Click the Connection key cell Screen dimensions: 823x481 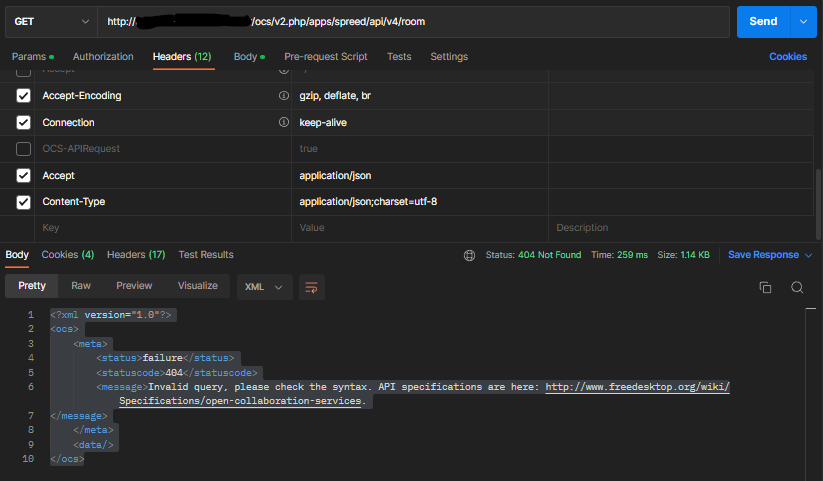(x=163, y=122)
